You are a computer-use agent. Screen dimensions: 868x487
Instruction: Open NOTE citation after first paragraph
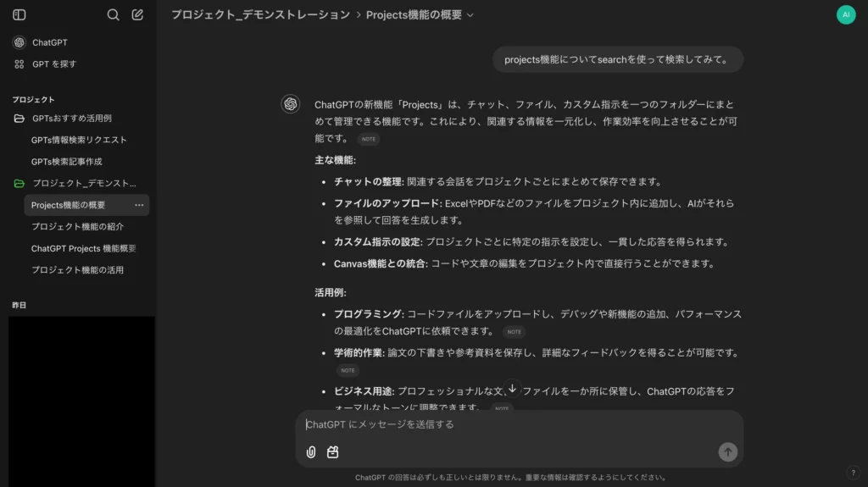tap(369, 139)
